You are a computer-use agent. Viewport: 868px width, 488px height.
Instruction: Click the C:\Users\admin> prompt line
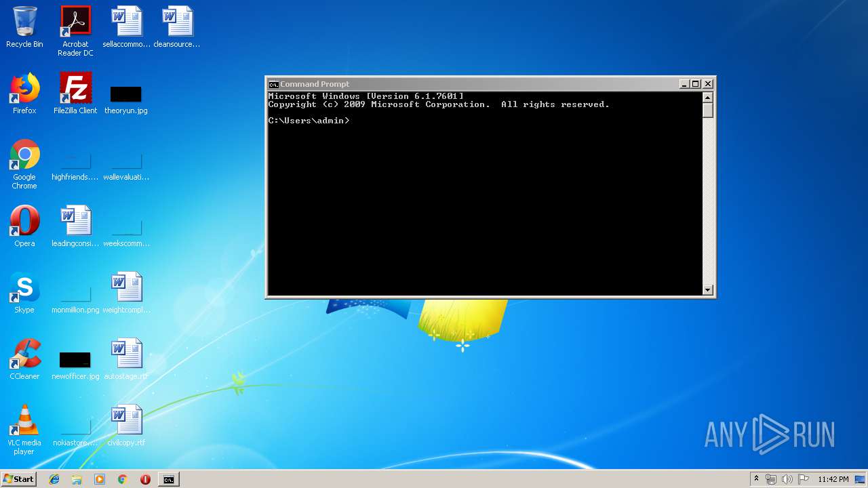(309, 121)
